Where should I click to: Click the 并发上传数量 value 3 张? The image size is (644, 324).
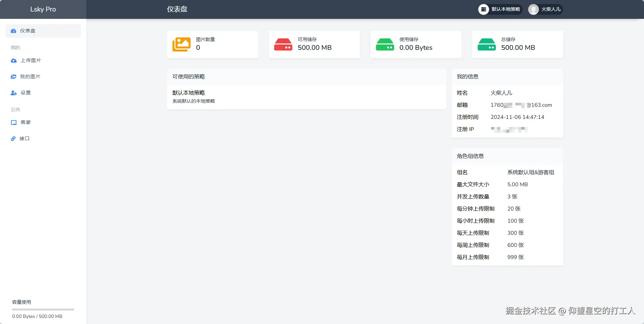(512, 197)
